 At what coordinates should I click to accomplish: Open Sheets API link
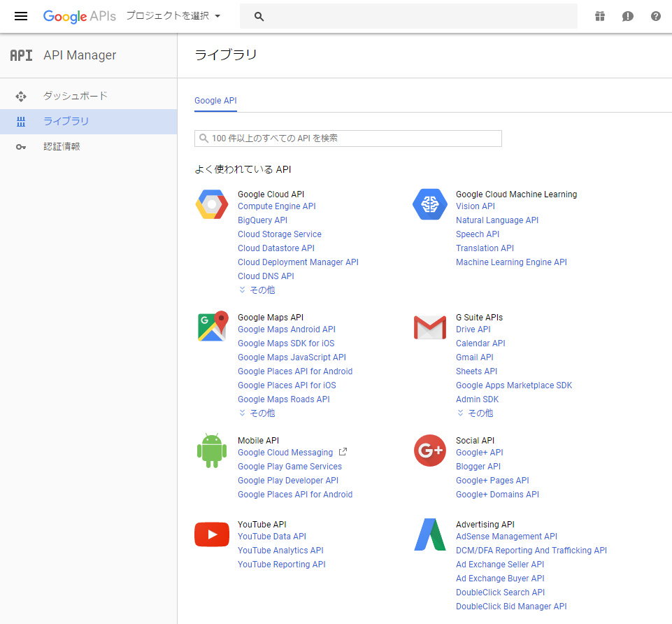click(477, 371)
